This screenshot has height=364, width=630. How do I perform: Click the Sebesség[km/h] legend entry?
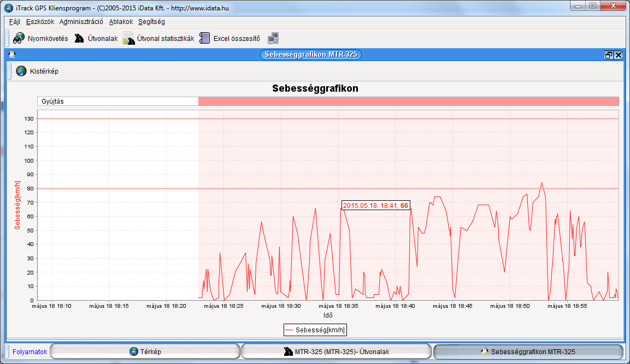pos(315,330)
